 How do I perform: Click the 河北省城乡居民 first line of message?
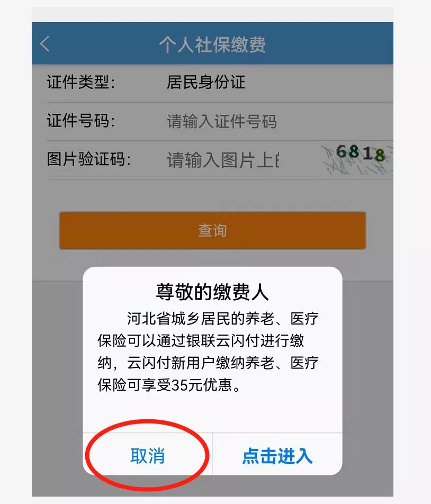[178, 319]
